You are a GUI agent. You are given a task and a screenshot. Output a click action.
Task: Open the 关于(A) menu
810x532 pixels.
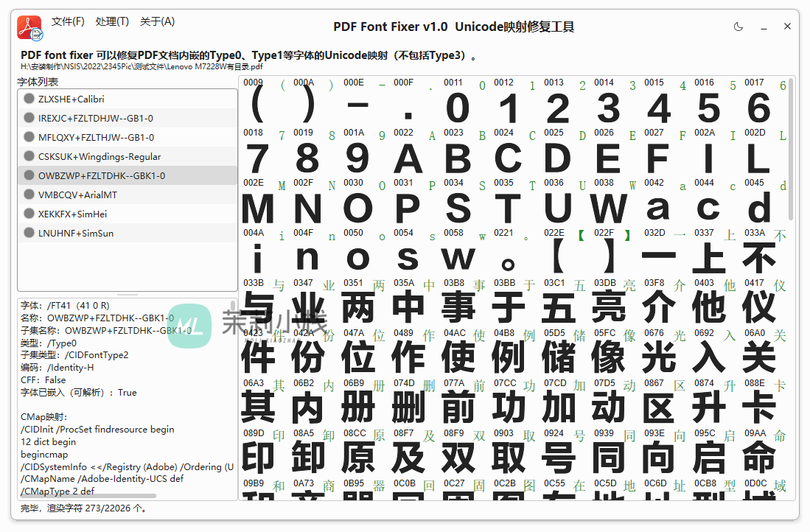tap(157, 21)
